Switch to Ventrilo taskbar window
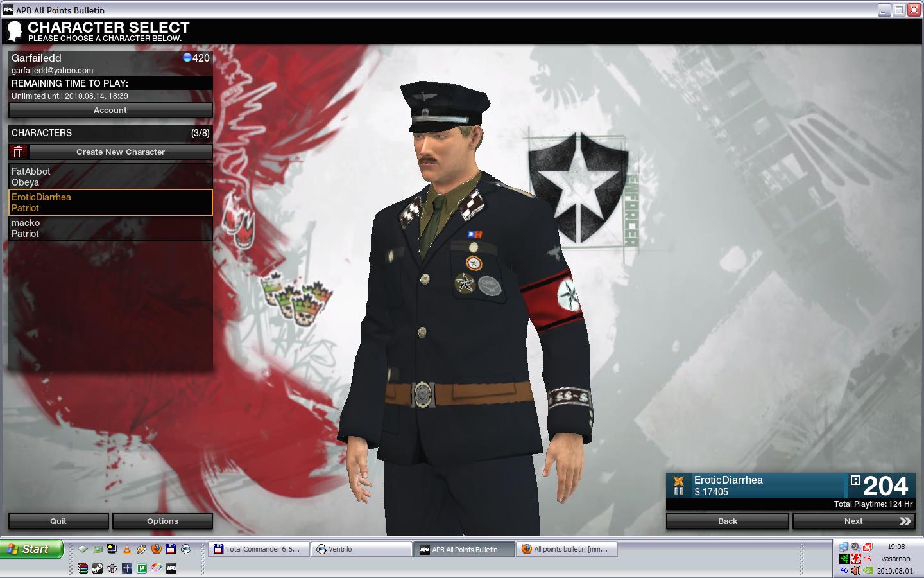924x578 pixels. pos(362,549)
